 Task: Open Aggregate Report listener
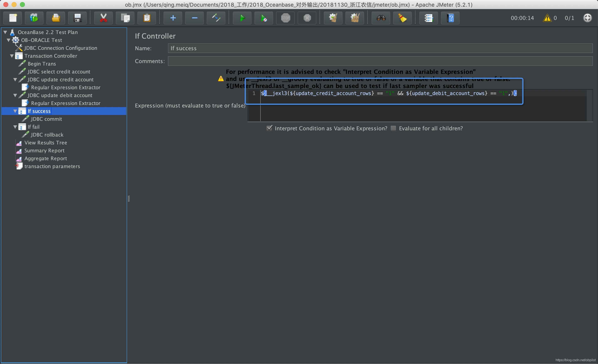(46, 159)
